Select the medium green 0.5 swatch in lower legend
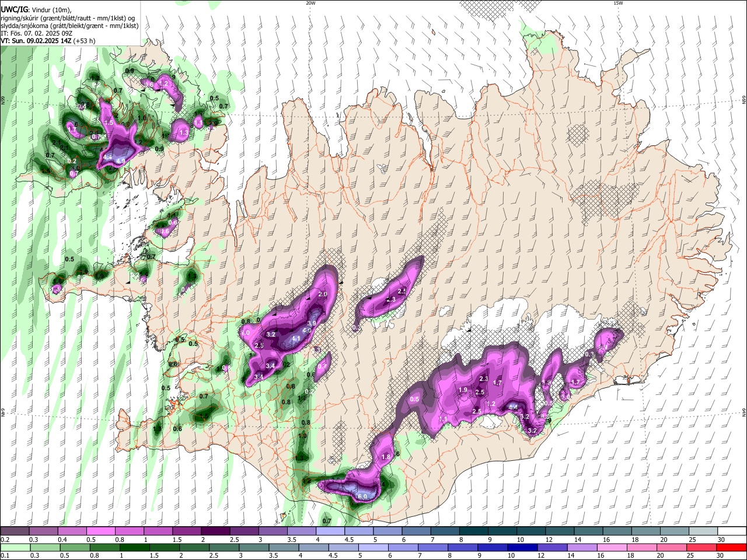Viewport: 747px width, 560px height. point(75,547)
